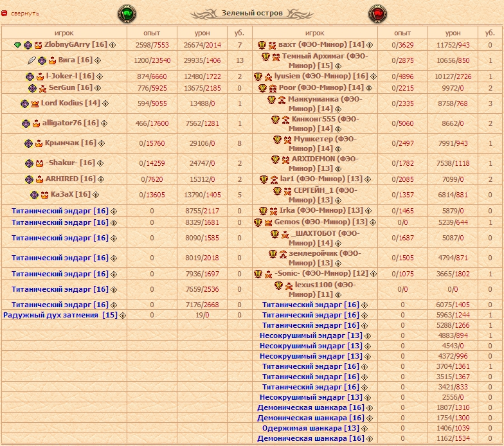Open info icon next to ARHIRED [16]
This screenshot has width=504, height=446.
pos(100,179)
